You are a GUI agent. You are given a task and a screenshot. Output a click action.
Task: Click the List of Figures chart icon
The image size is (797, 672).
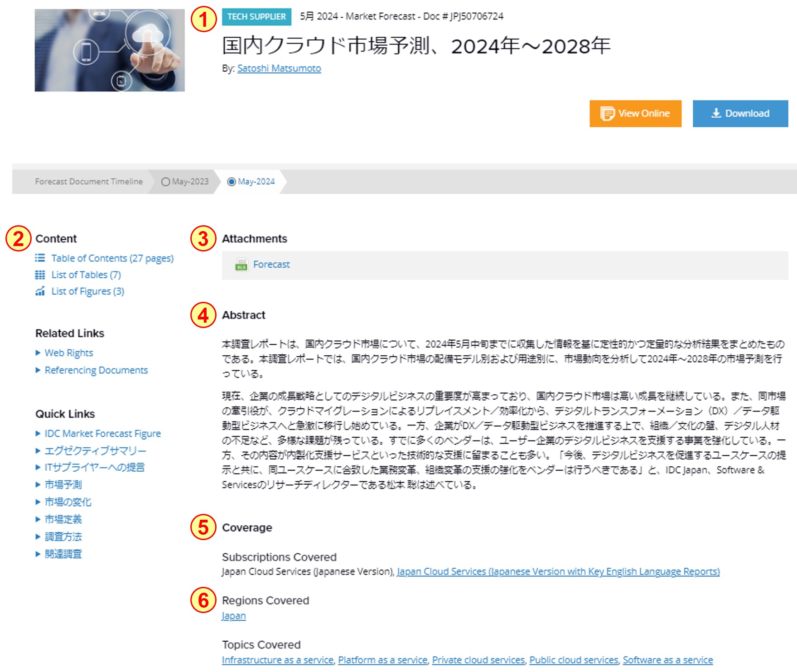(x=40, y=291)
